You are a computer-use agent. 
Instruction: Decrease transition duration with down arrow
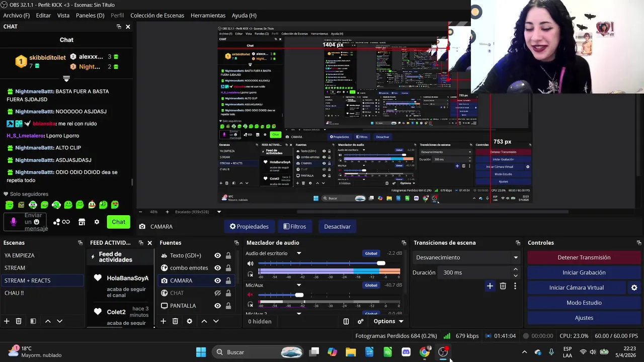(516, 276)
